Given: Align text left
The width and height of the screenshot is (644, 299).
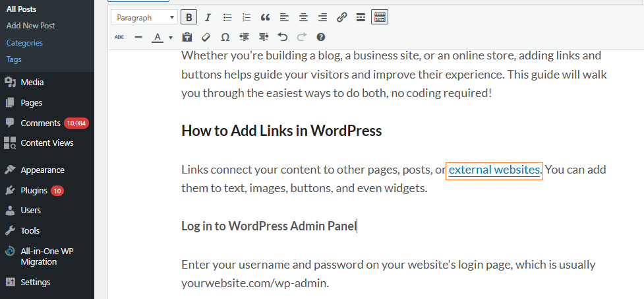Looking at the screenshot, I should click(x=284, y=17).
